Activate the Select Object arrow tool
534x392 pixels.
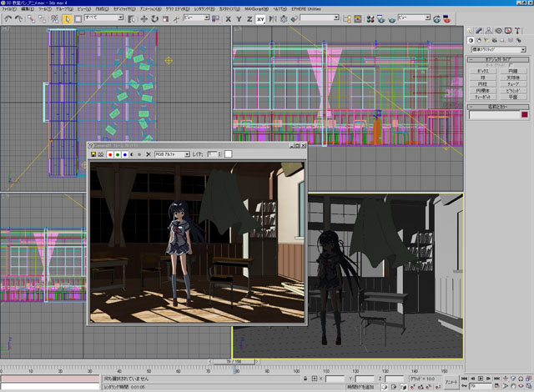point(68,19)
